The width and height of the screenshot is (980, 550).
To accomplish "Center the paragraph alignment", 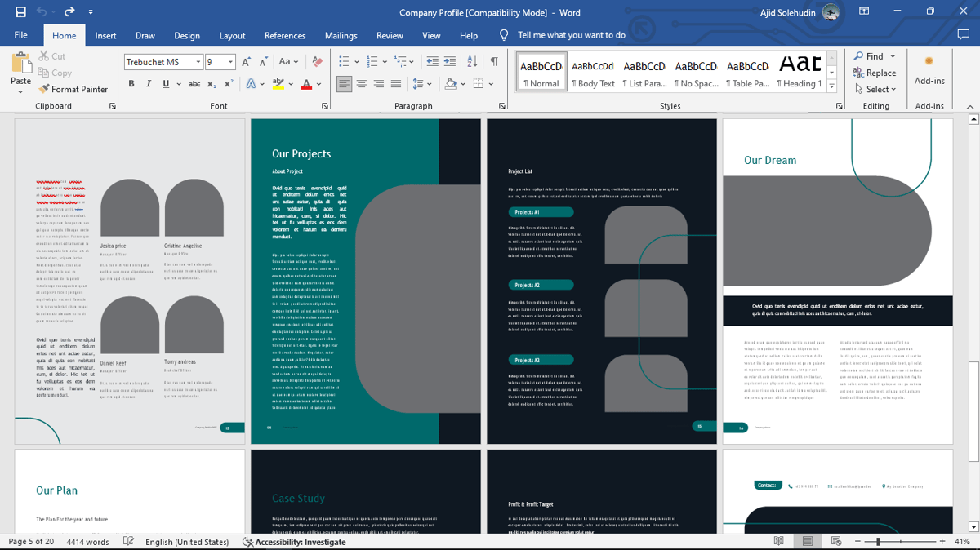I will pyautogui.click(x=361, y=84).
